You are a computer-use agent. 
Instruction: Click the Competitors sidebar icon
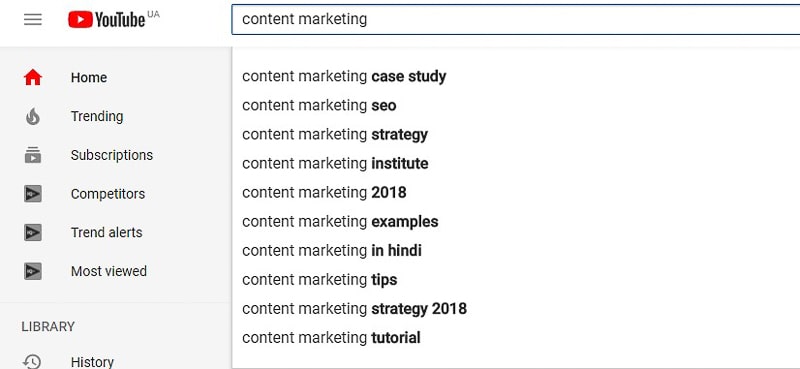33,194
